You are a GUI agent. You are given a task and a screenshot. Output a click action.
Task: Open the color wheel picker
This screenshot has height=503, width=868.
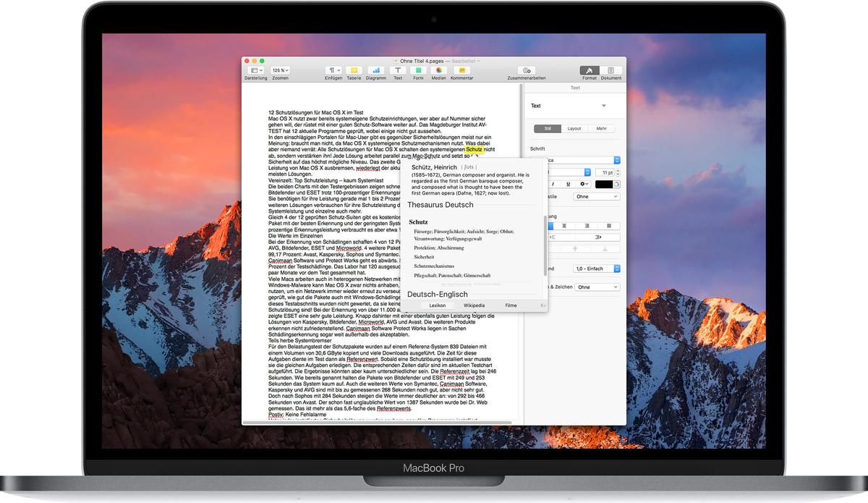(x=616, y=185)
